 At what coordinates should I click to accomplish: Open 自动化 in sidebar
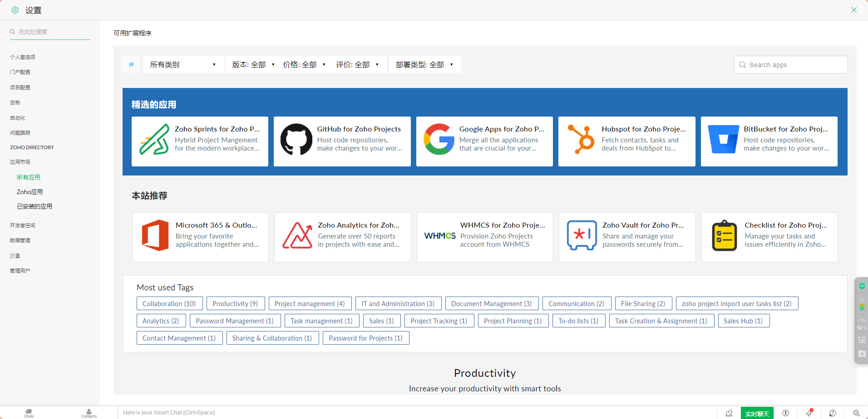[18, 118]
